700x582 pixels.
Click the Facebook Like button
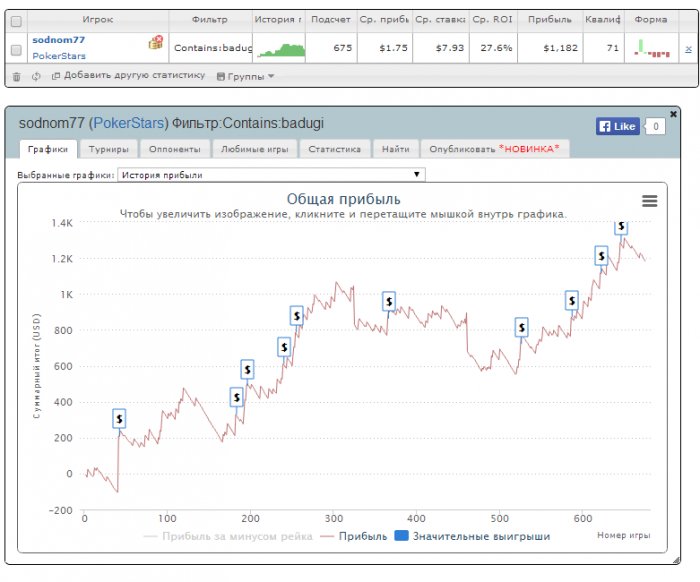tap(618, 126)
